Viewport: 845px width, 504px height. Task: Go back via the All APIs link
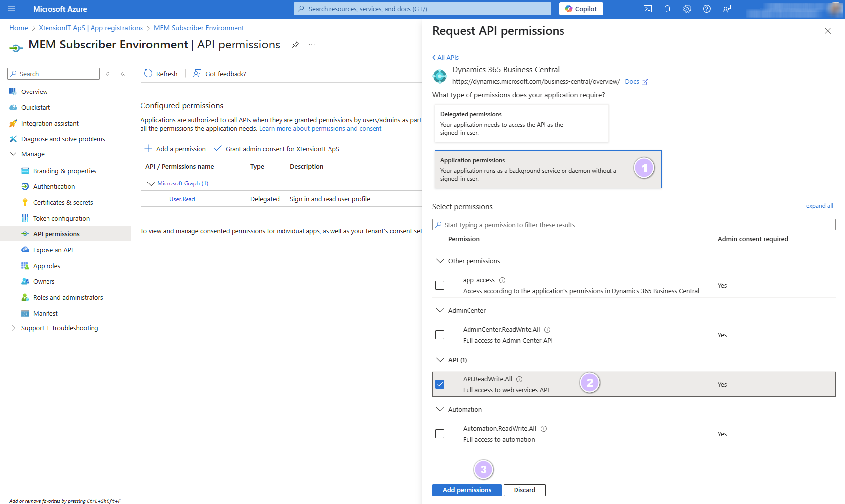point(446,57)
